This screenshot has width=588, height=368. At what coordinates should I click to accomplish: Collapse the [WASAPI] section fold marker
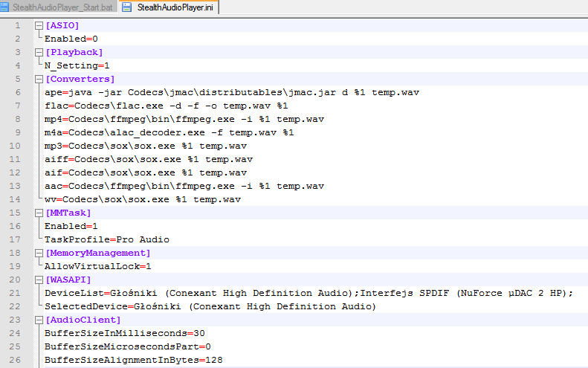tap(39, 280)
